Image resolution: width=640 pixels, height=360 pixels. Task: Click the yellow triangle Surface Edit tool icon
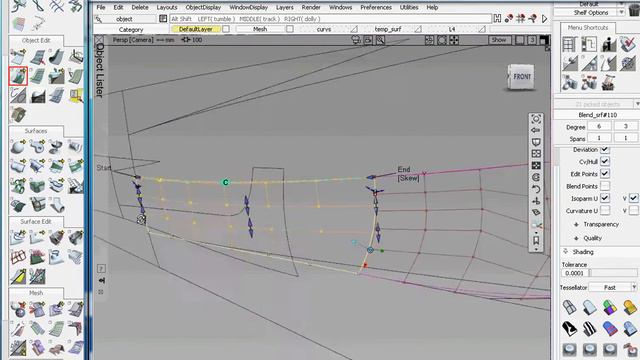[18, 276]
